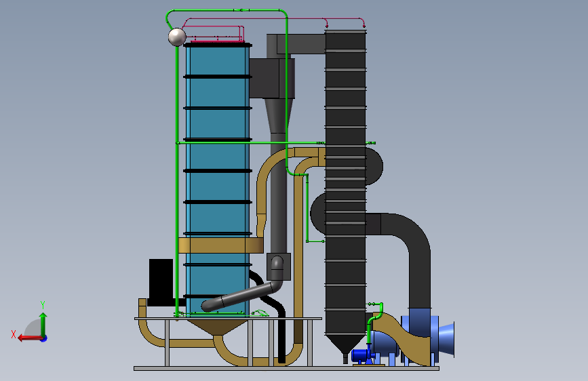Select the small blue pump motor
This screenshot has height=381, width=588.
point(360,355)
